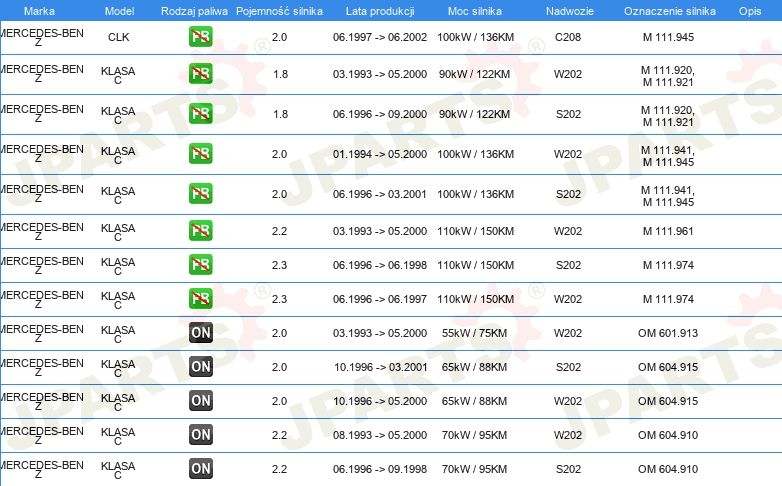
Task: Click the ON diesel icon in the 10.1996 -> 03.2001 row
Action: [201, 367]
